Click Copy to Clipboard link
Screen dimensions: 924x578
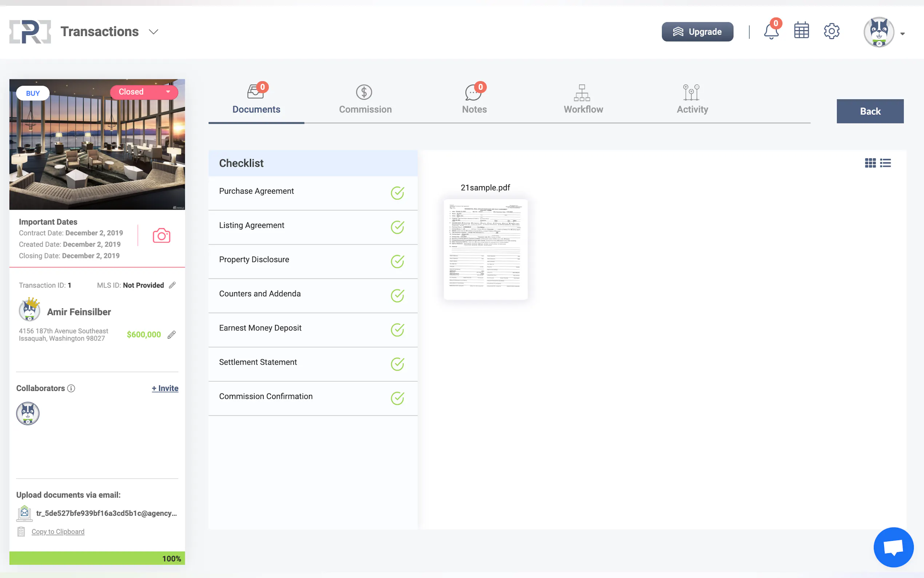[58, 531]
